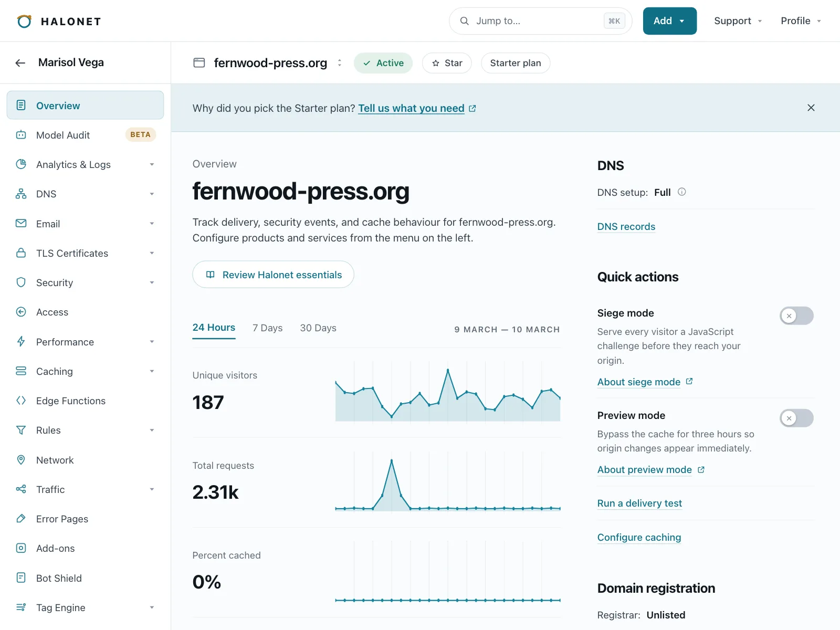The width and height of the screenshot is (840, 630).
Task: Expand the DNS sidebar submenu arrow
Action: pyautogui.click(x=152, y=194)
